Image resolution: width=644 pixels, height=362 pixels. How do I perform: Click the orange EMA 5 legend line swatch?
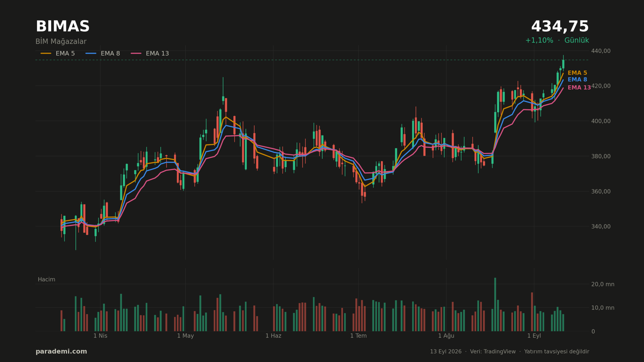[46, 53]
